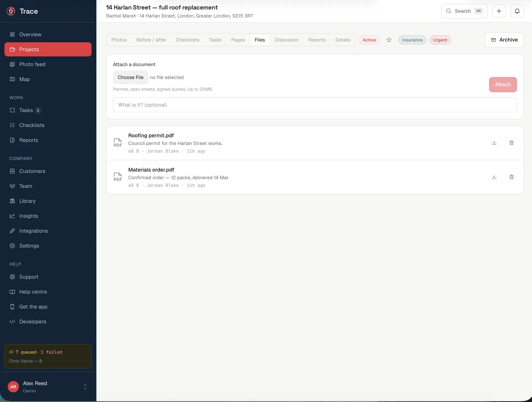
Task: Open the Team page
Action: click(48, 186)
